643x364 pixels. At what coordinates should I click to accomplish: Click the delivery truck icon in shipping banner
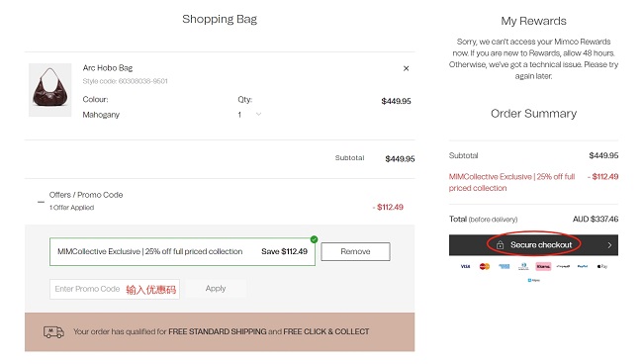coord(53,332)
